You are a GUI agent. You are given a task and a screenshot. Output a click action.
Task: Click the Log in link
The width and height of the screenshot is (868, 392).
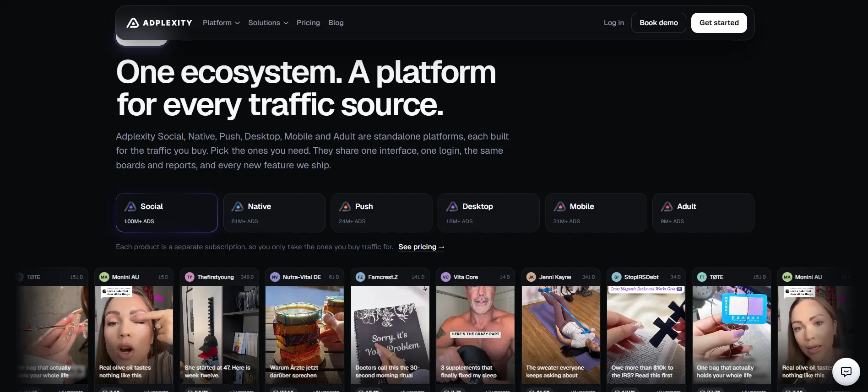tap(613, 23)
